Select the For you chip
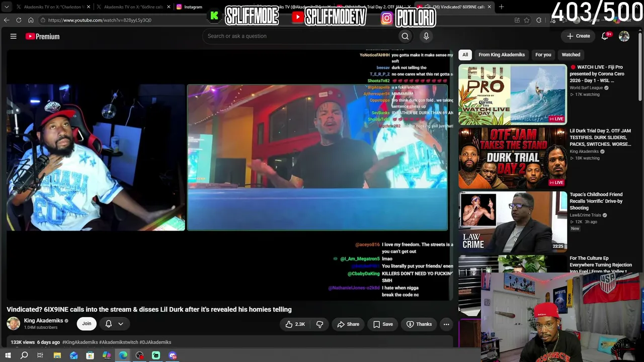The image size is (644, 362). pos(543,55)
